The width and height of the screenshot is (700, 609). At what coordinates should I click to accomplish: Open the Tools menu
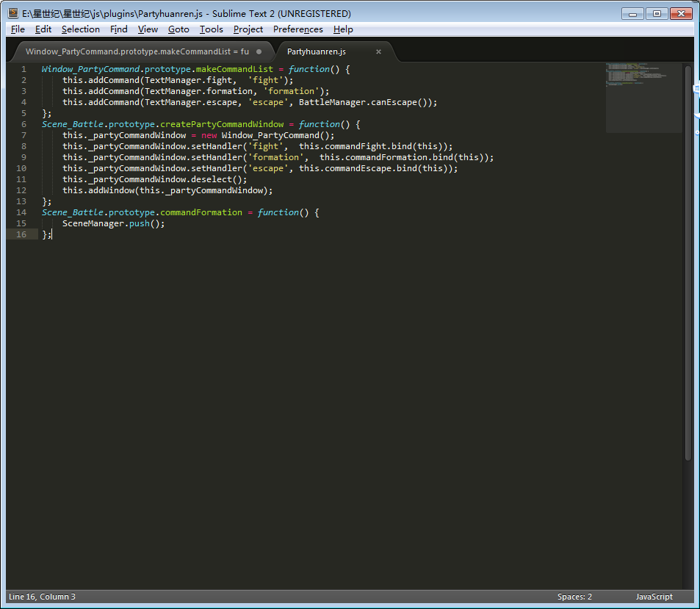(x=211, y=29)
